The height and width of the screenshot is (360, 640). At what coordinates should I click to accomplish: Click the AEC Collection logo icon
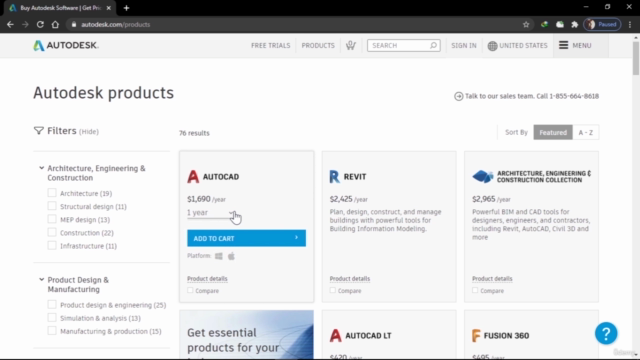click(482, 176)
